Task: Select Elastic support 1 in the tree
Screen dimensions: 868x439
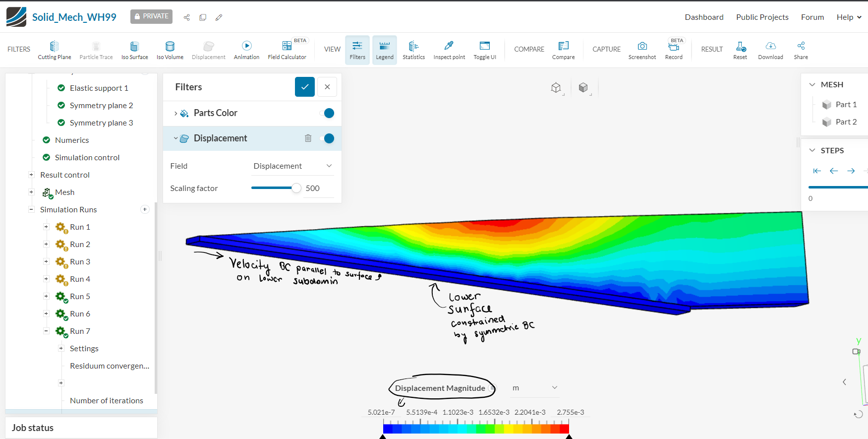Action: 99,88
